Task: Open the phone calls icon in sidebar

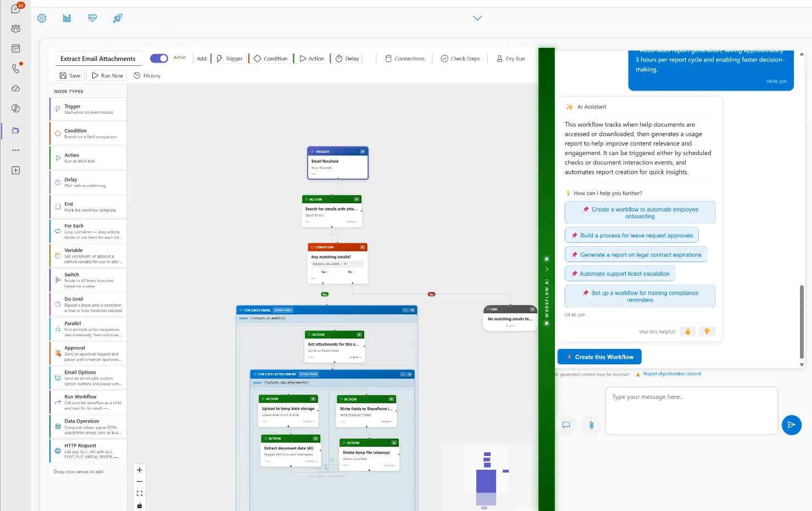Action: [x=16, y=68]
